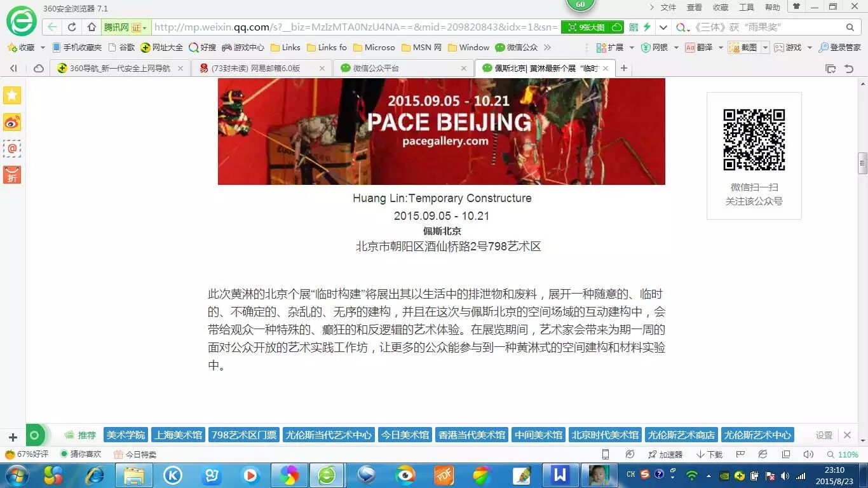Viewport: 868px width, 488px height.
Task: Open the 网址大全 bookmark
Action: pos(161,48)
